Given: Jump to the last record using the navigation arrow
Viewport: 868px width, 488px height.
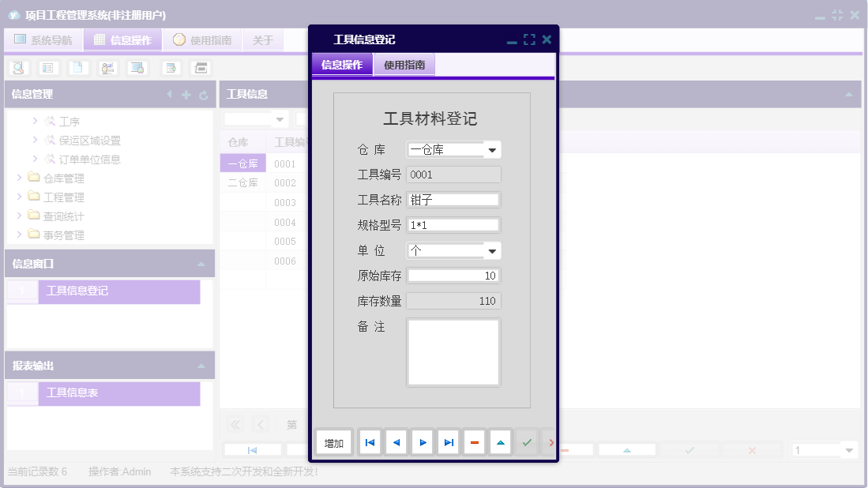Looking at the screenshot, I should click(448, 442).
